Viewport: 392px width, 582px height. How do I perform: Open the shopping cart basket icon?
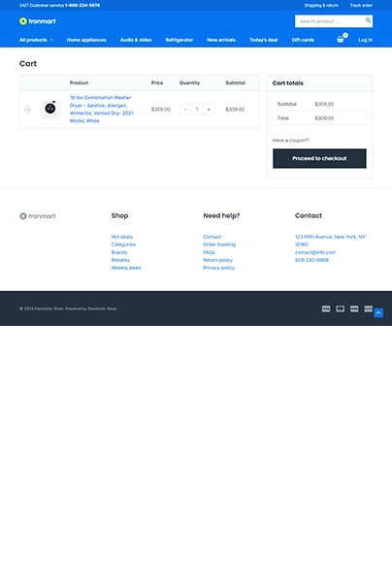341,40
